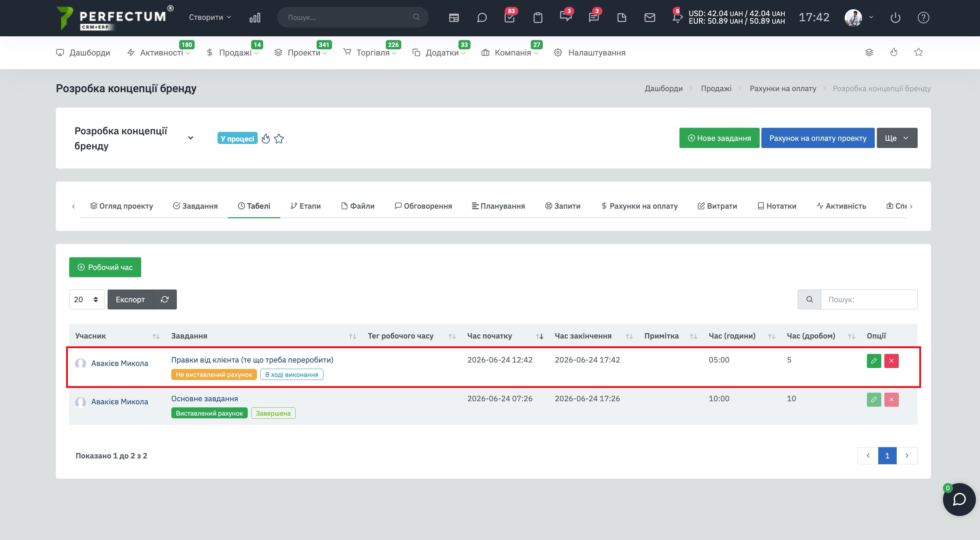This screenshot has height=540, width=980.
Task: Toggle the star icon in main menu bar
Action: click(918, 52)
